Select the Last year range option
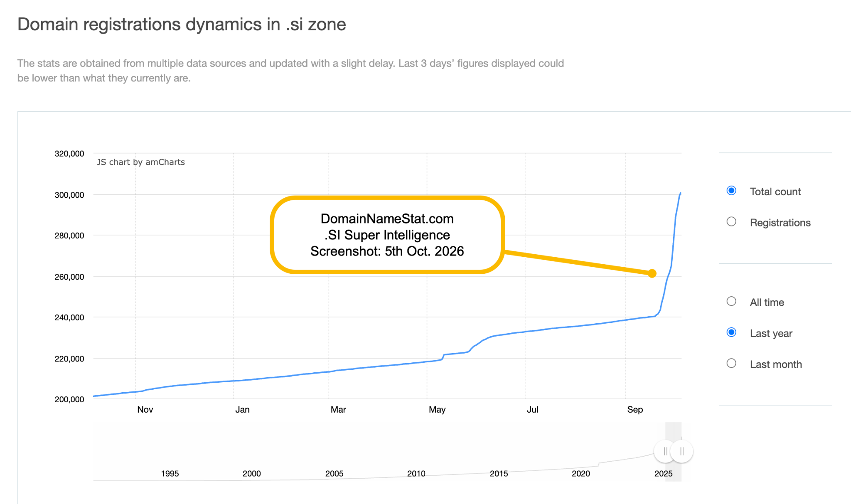Image resolution: width=851 pixels, height=504 pixels. point(731,332)
